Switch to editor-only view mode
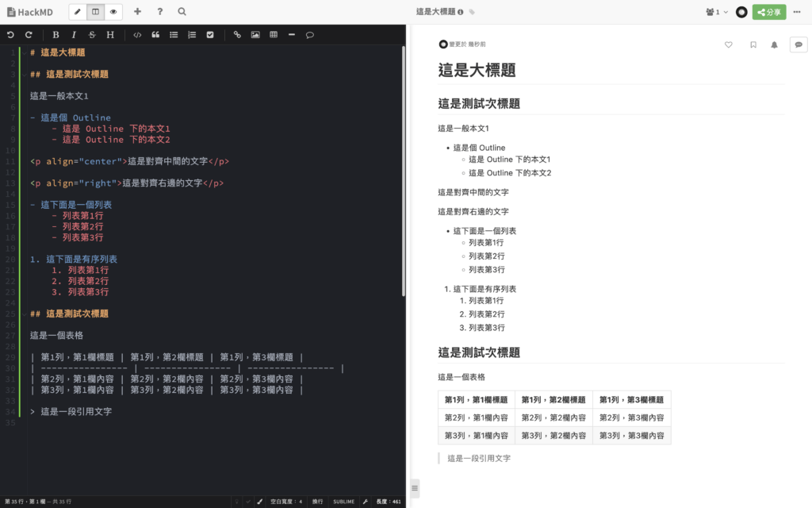The height and width of the screenshot is (508, 812). pos(76,12)
